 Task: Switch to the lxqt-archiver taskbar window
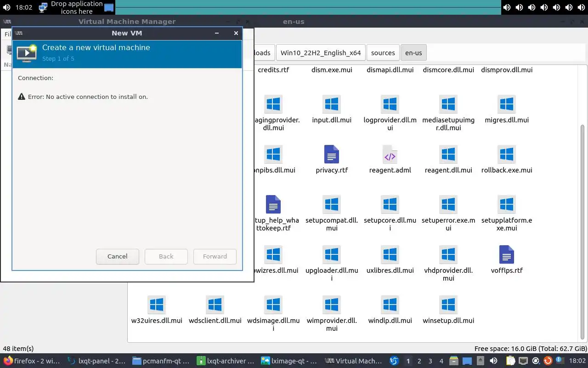coord(226,361)
